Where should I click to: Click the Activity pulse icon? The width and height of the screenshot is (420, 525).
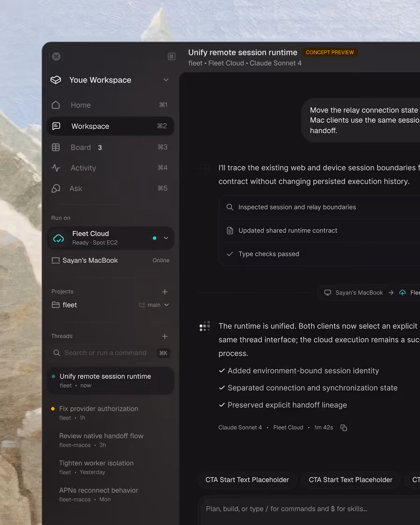(56, 168)
